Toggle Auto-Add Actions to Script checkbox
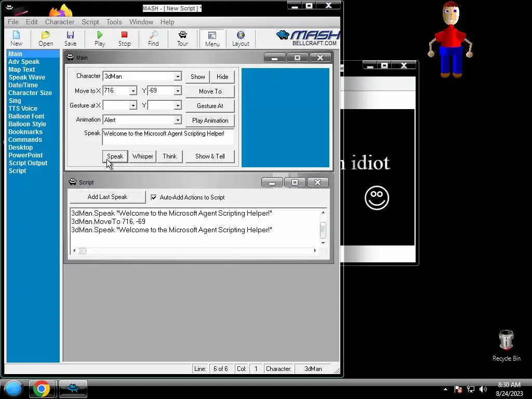 pyautogui.click(x=154, y=197)
